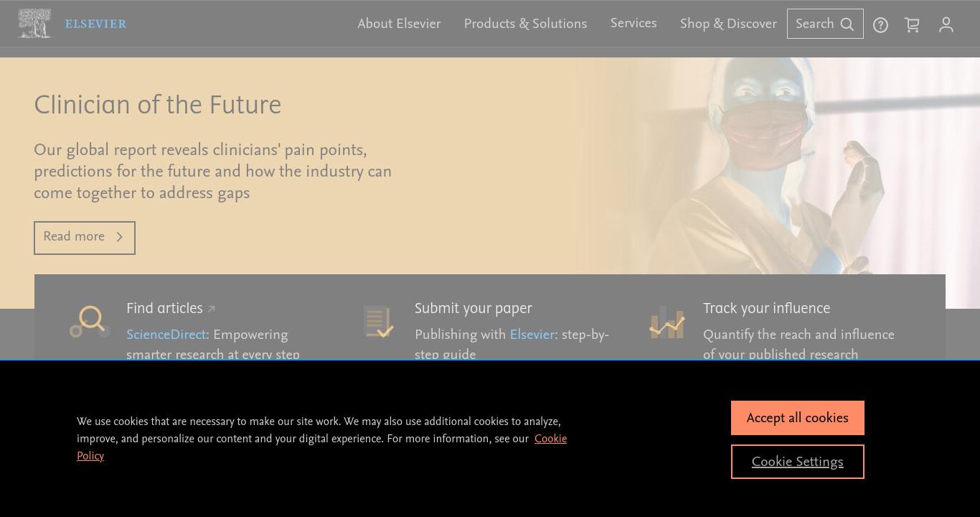Click the magnifier icon beside Find articles
The image size is (980, 517).
(90, 322)
